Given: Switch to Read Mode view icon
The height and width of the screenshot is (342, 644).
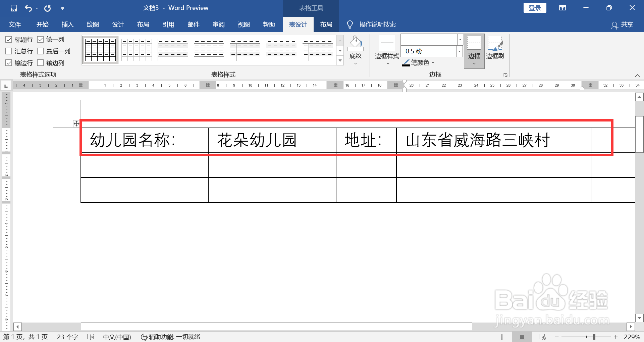Looking at the screenshot, I should point(502,337).
